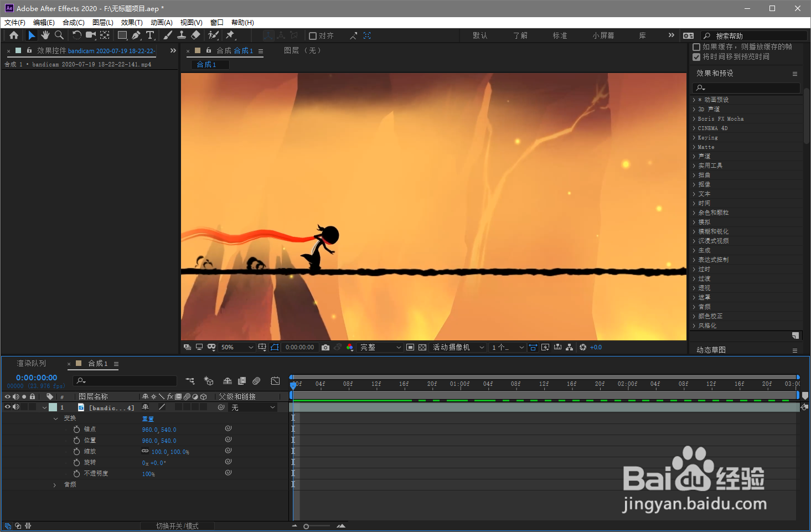Toggle stopwatch for 位置 property
The image size is (811, 532).
coord(76,440)
